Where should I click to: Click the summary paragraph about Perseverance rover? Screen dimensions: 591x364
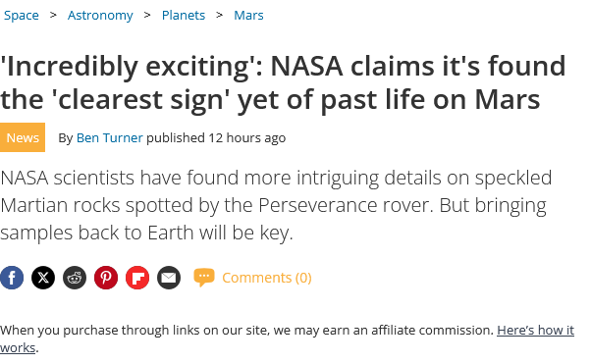pos(276,205)
